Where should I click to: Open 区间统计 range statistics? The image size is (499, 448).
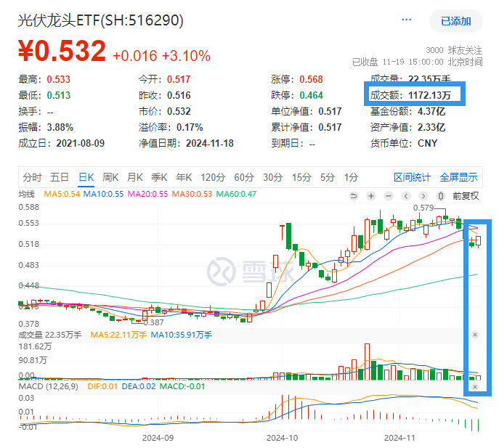412,177
